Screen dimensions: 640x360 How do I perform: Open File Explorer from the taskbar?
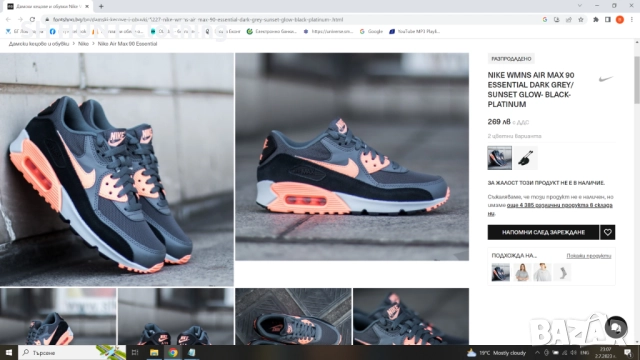point(154,352)
